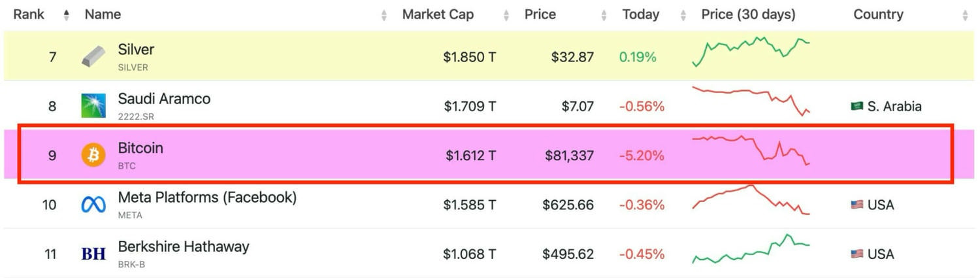Click the Saudi Aramco logo icon
980x278 pixels.
(x=93, y=106)
